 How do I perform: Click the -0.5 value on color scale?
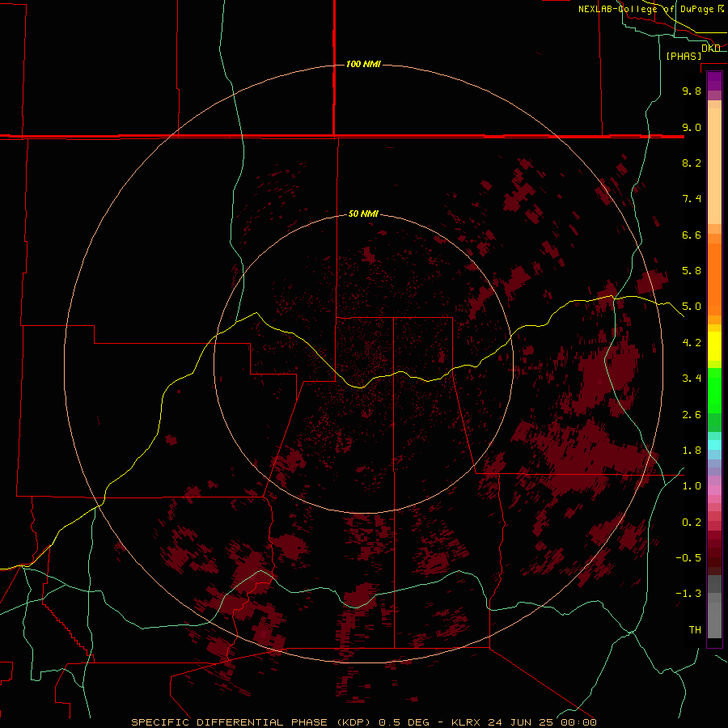tap(688, 558)
